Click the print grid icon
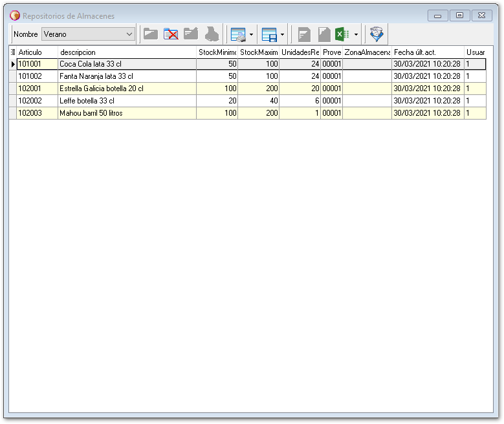 pos(238,34)
